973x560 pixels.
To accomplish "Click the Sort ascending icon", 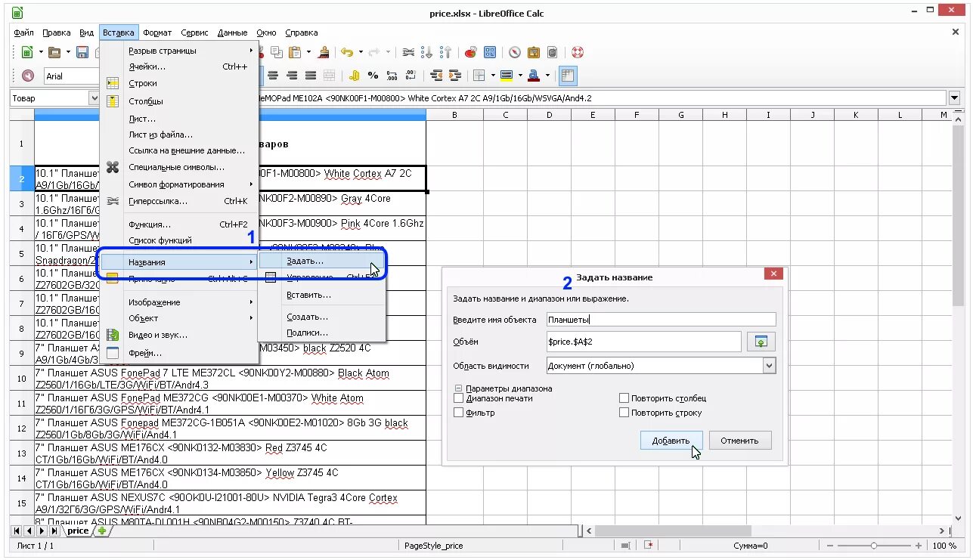I will (427, 52).
